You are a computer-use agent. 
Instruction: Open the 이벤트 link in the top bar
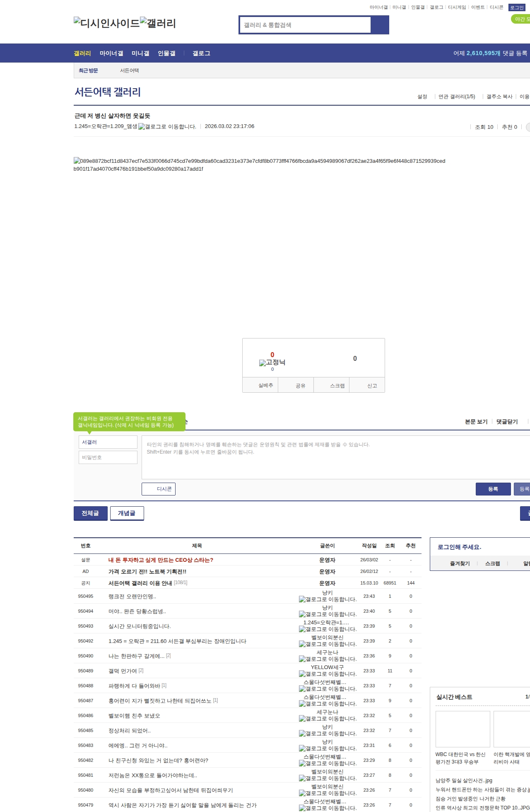[478, 7]
